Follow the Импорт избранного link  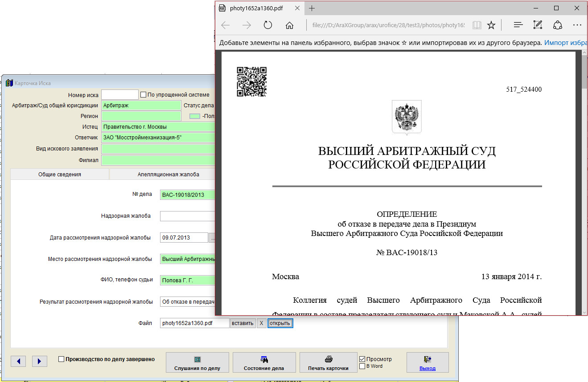[x=566, y=43]
